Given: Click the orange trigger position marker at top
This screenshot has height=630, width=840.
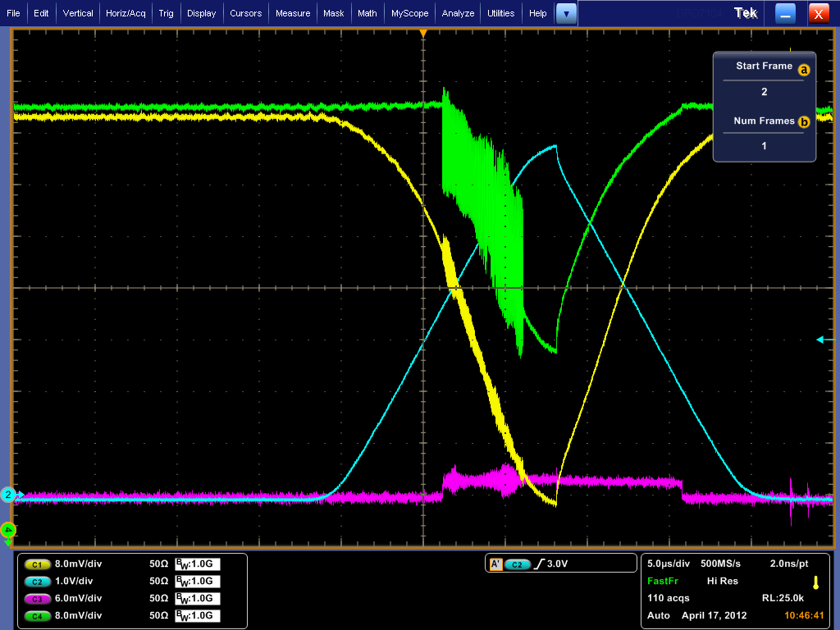Looking at the screenshot, I should click(x=423, y=33).
